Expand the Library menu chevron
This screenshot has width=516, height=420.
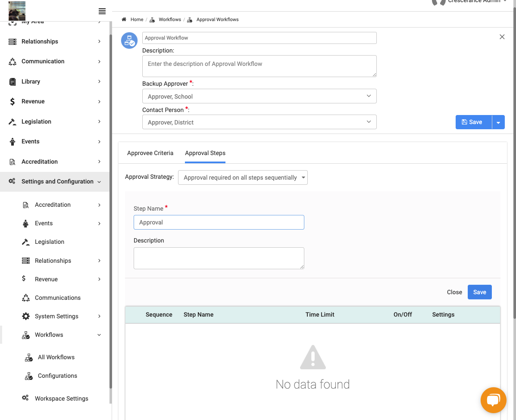(100, 81)
